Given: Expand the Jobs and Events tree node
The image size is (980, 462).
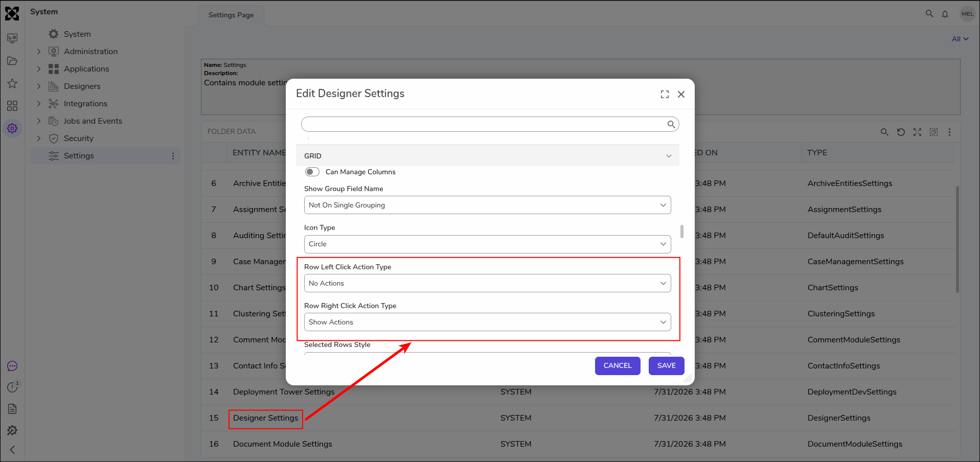Looking at the screenshot, I should (39, 121).
